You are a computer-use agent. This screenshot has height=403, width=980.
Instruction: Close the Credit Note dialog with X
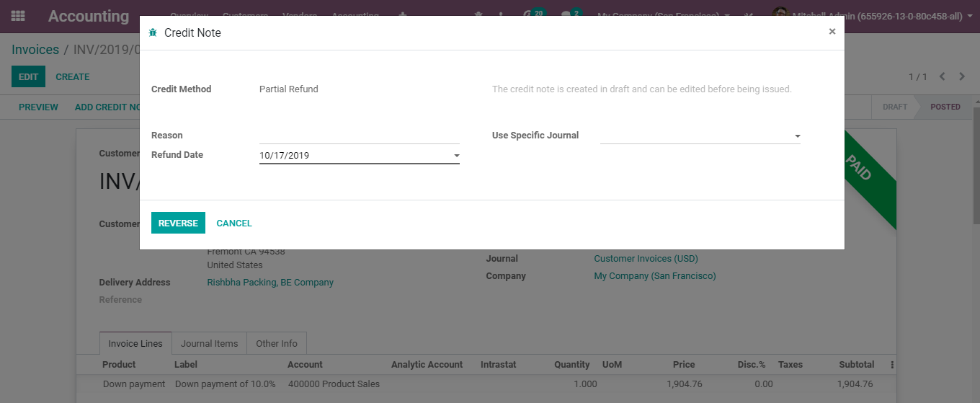click(x=832, y=32)
